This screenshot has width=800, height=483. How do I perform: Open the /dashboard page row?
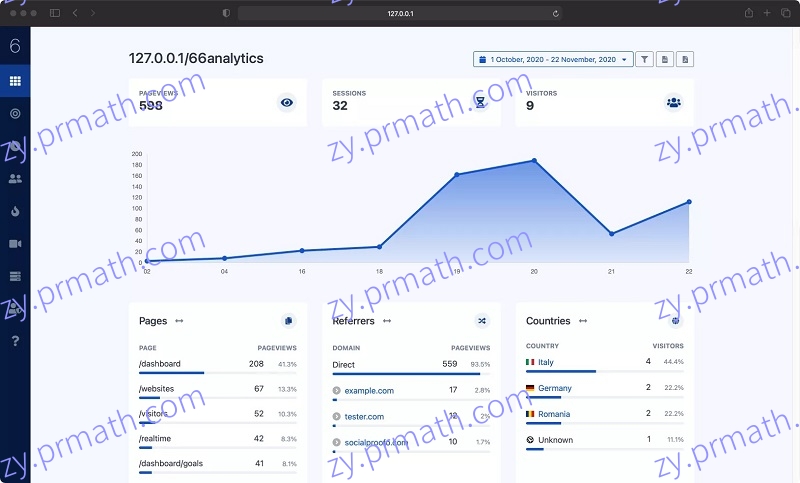pyautogui.click(x=217, y=367)
